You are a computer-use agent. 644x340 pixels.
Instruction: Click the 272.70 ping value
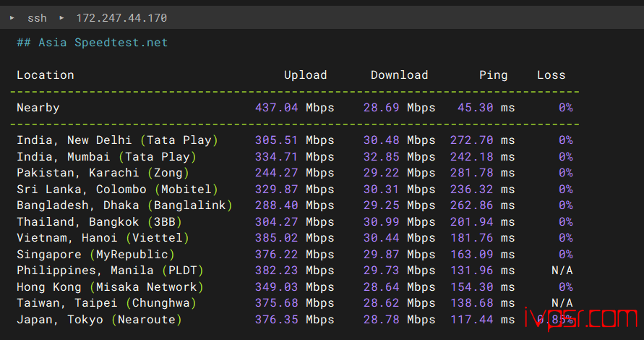coord(471,140)
